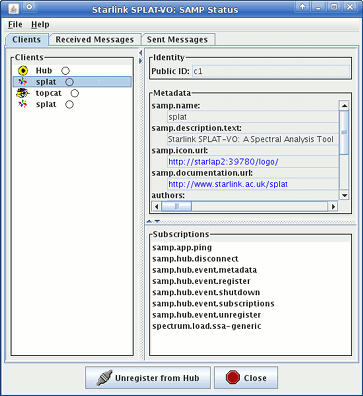Collapse left pane using split-divider left arrow
The width and height of the screenshot is (363, 396).
pos(141,53)
